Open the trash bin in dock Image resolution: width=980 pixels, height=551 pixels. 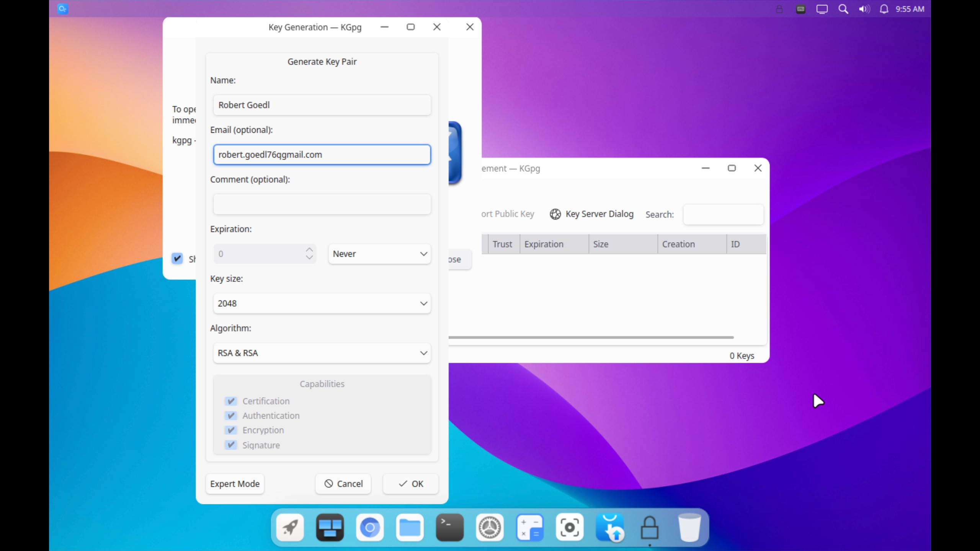[x=689, y=528]
